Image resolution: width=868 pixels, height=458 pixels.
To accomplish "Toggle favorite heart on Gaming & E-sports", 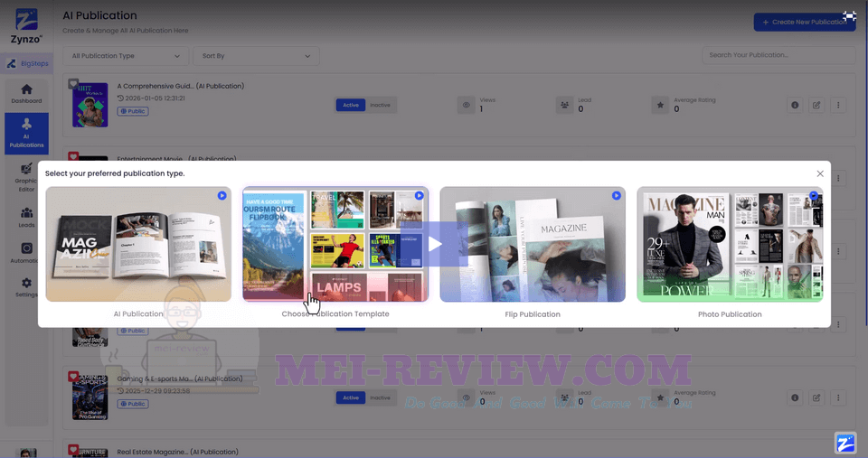I will click(x=73, y=377).
